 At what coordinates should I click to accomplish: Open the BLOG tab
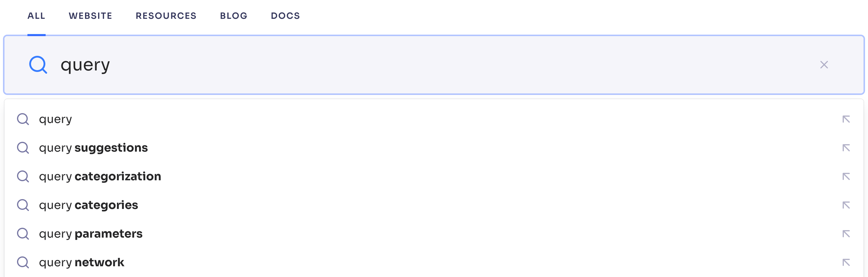pos(234,16)
